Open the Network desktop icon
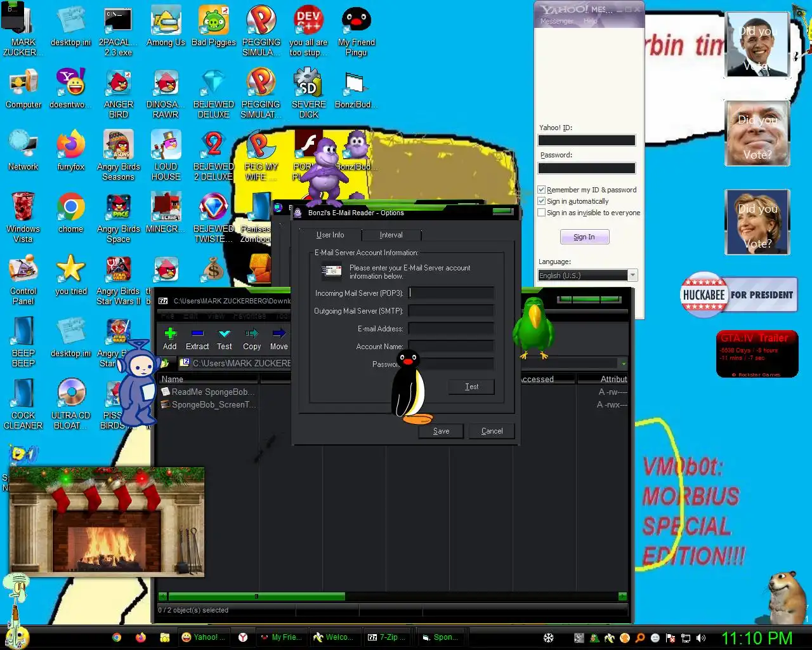812x650 pixels. click(x=23, y=151)
